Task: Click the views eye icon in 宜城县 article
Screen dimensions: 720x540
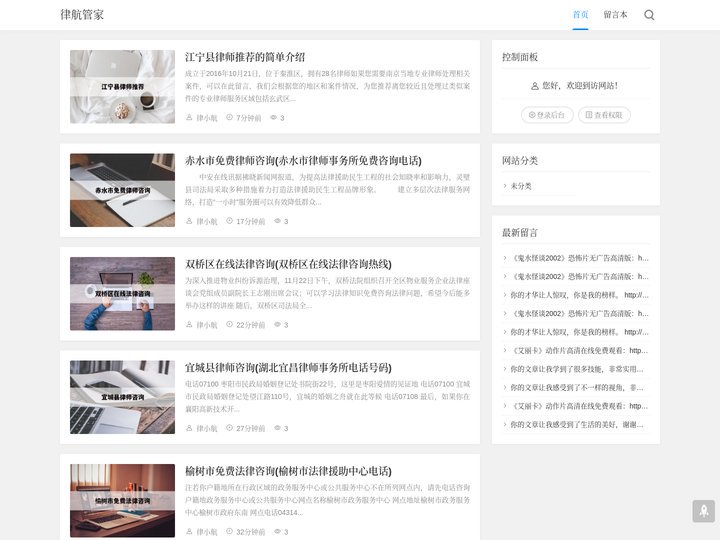Action: tap(277, 428)
